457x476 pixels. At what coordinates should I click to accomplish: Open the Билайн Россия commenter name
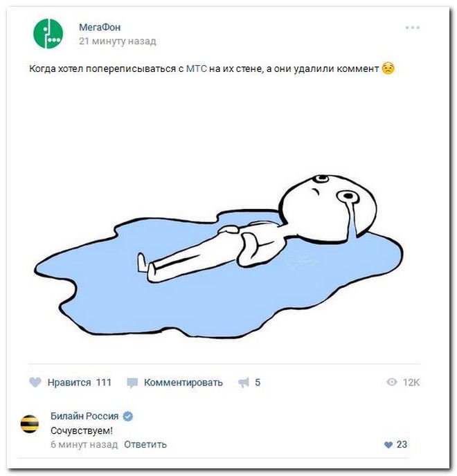tap(84, 416)
